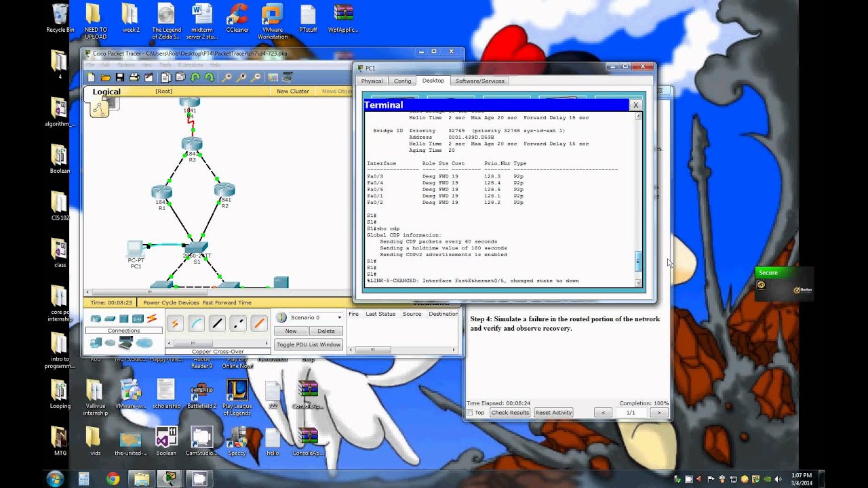Select the End Devices category icon
Screen dimensions: 868x488
point(96,343)
